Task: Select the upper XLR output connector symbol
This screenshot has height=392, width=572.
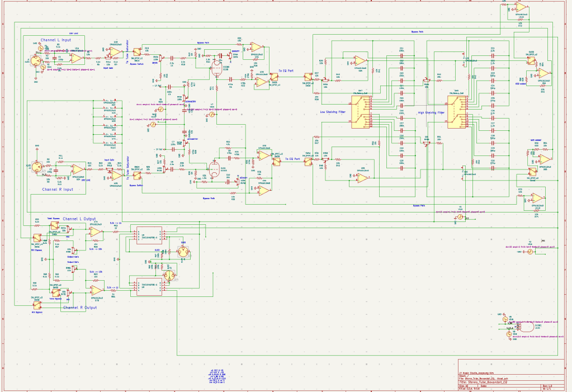Action: point(182,252)
